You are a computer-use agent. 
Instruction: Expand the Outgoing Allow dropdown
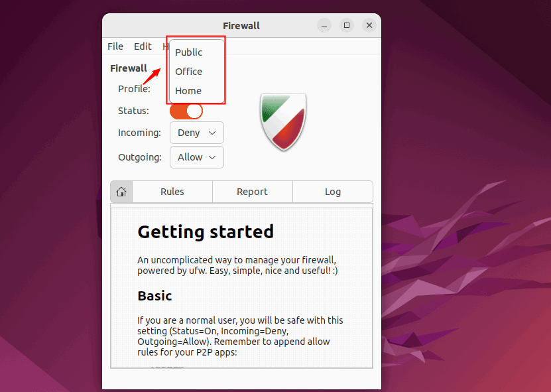[197, 157]
